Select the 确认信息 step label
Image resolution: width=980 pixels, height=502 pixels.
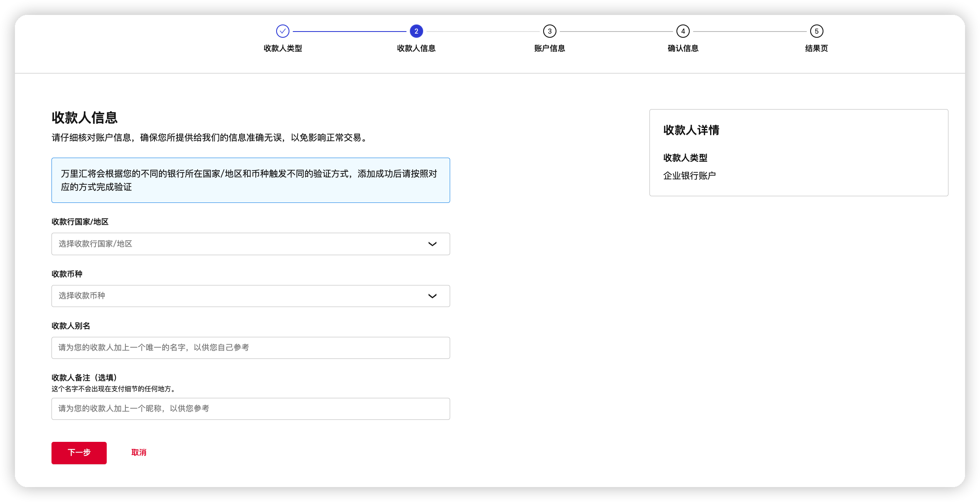[x=683, y=49]
